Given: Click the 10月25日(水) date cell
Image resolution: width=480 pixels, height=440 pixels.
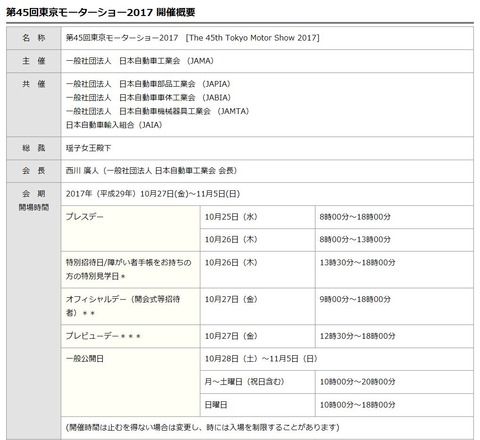Looking at the screenshot, I should click(x=258, y=217).
